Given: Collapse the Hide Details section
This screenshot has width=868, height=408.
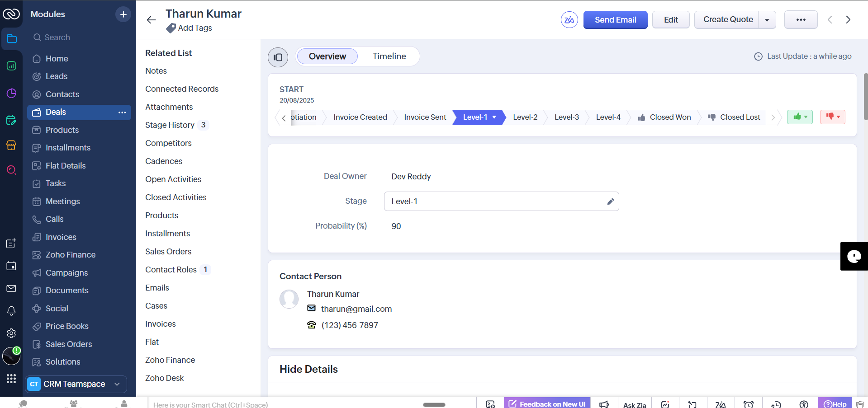Looking at the screenshot, I should point(308,369).
